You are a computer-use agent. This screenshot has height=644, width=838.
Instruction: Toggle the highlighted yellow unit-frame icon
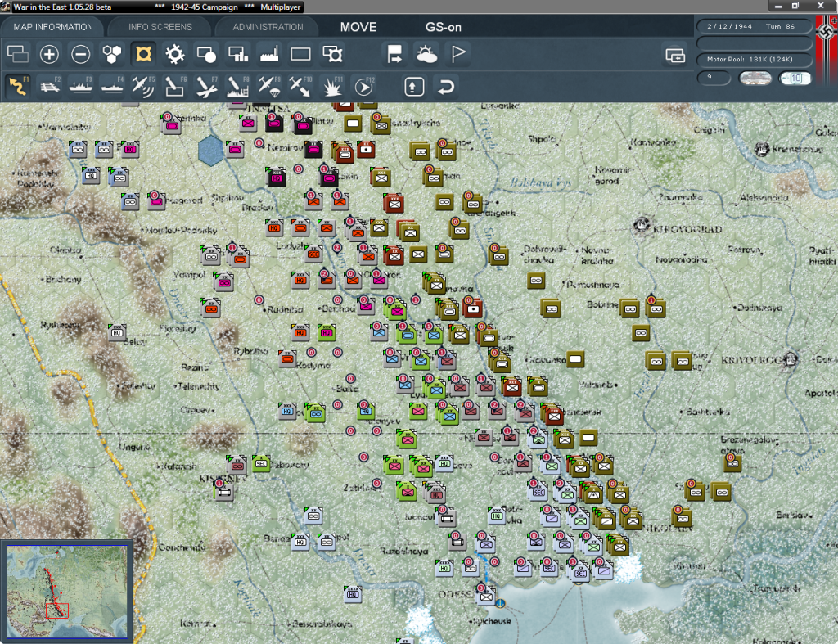(143, 54)
